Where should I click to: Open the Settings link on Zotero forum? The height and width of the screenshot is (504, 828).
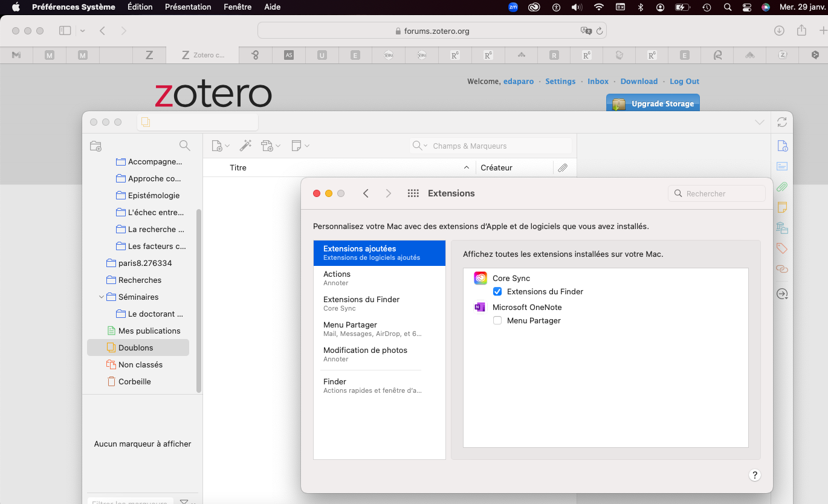[x=560, y=82]
